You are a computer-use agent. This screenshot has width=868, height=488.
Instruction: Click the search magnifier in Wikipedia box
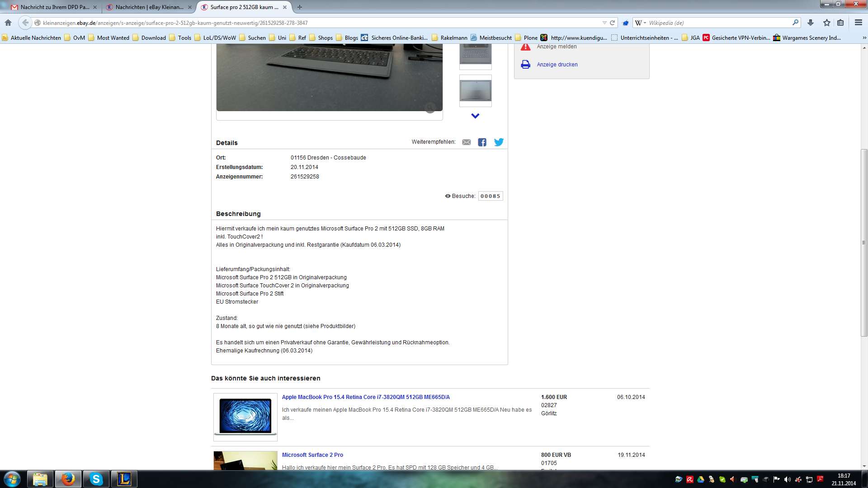[795, 23]
